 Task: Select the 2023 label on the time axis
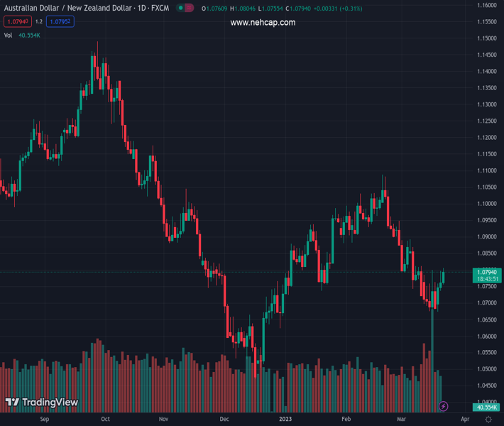(x=285, y=420)
